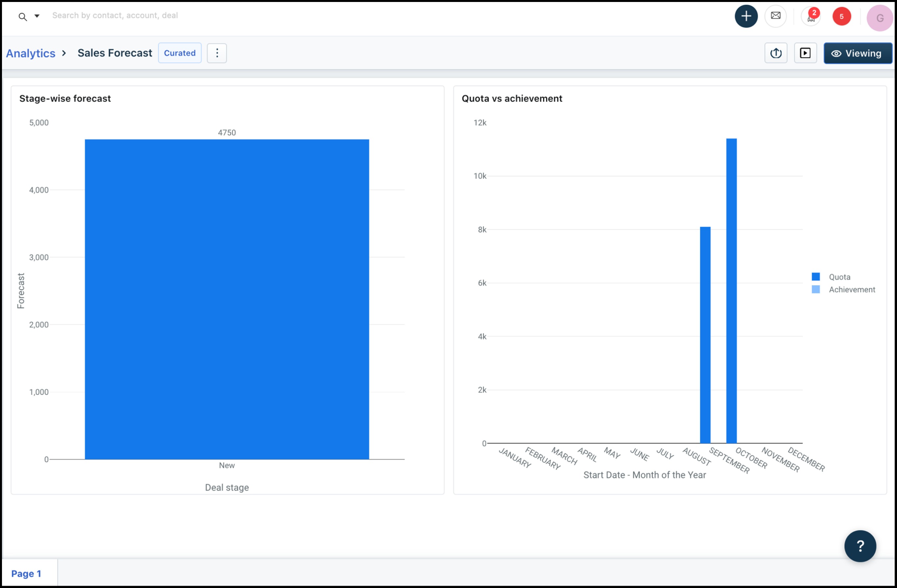Click the 4750 New stage bar
The image size is (897, 588).
[x=226, y=299]
